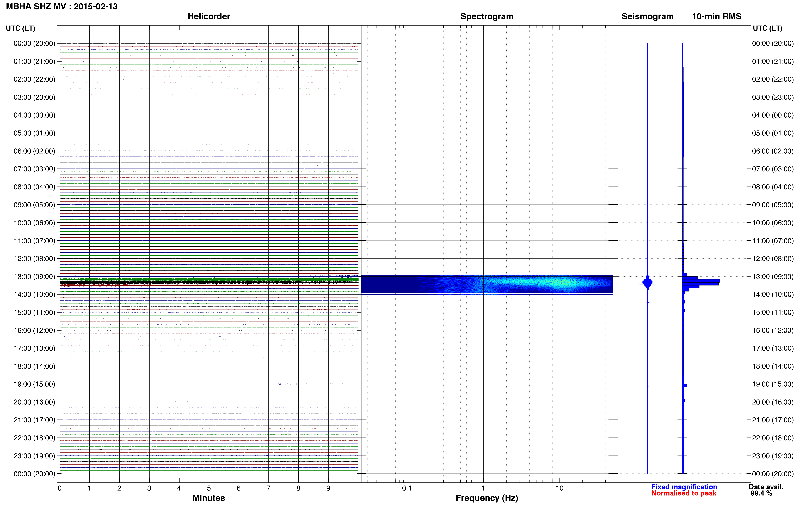Image resolution: width=812 pixels, height=508 pixels.
Task: Click 14:00 (10:00) on the Helicorder time axis
Action: coord(34,295)
